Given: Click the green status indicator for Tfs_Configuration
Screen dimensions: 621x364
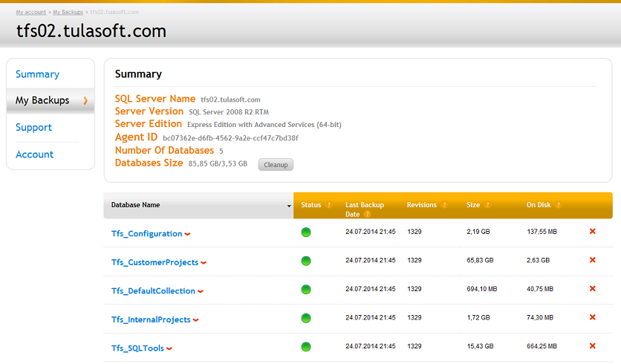Looking at the screenshot, I should [x=306, y=232].
